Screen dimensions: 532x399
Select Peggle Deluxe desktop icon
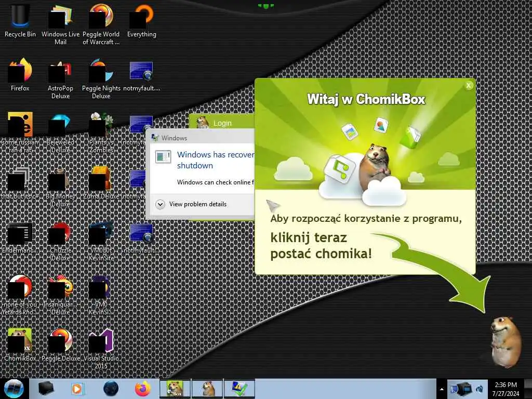pyautogui.click(x=60, y=345)
